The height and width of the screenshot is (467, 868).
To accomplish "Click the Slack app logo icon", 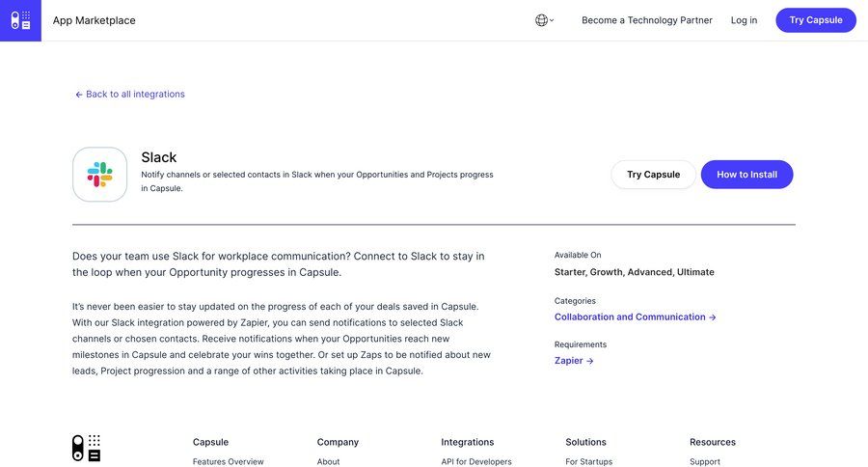I will 99,175.
